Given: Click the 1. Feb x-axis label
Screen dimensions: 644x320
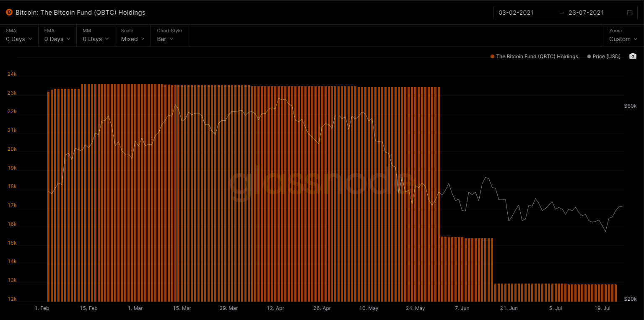Looking at the screenshot, I should 42,308.
